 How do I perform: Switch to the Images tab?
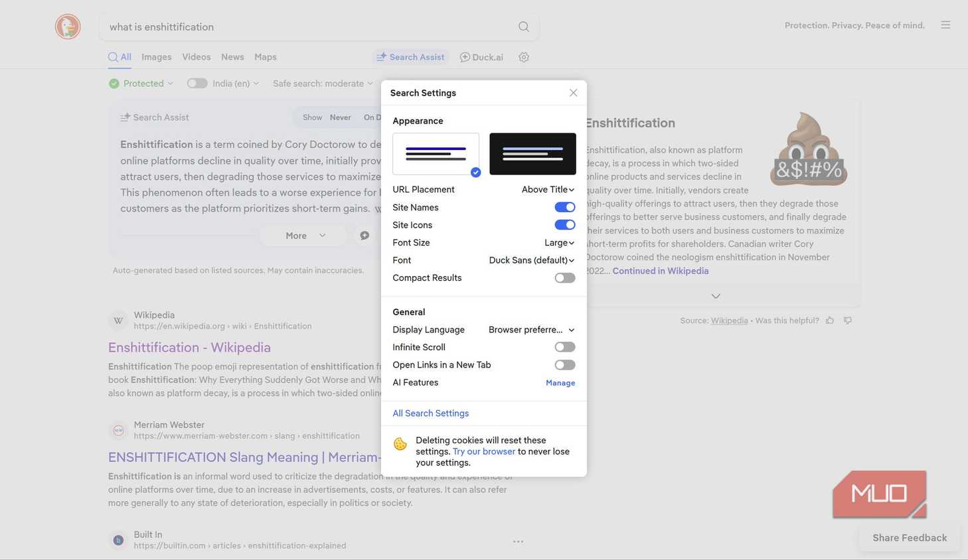pos(157,57)
